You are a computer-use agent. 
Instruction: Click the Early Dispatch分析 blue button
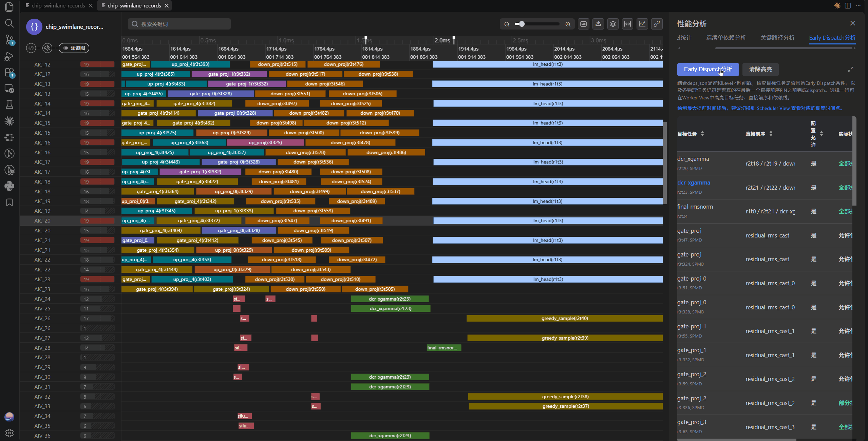tap(708, 70)
